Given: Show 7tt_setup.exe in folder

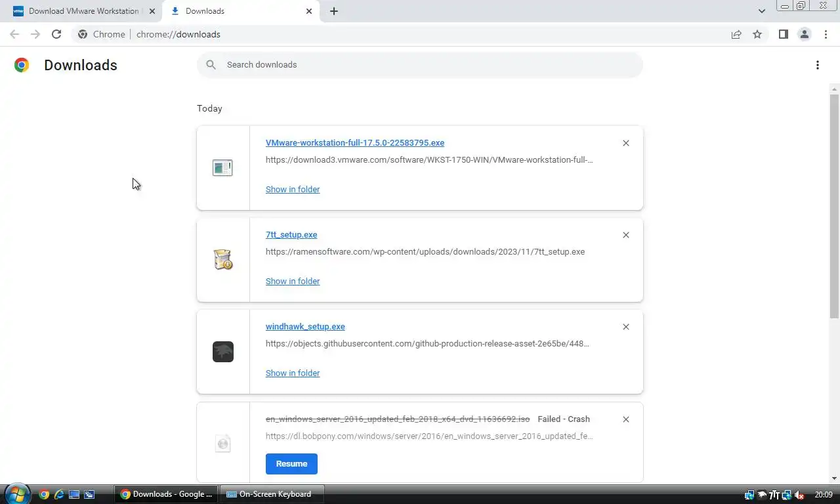Looking at the screenshot, I should pyautogui.click(x=293, y=282).
